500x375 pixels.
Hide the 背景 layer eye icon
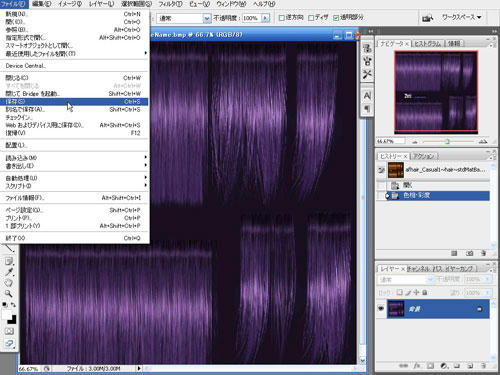381,308
